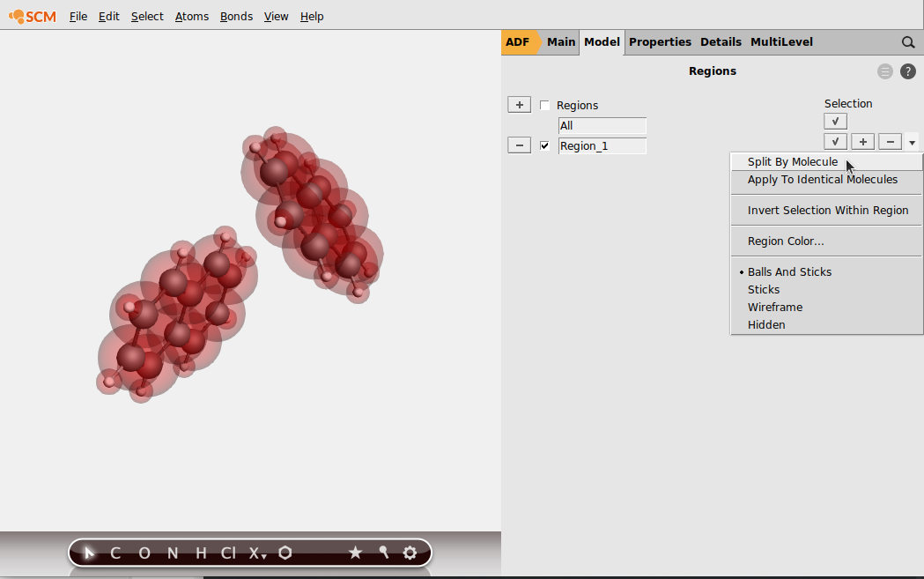This screenshot has width=924, height=579.
Task: Open the X element picker
Action: [x=257, y=553]
